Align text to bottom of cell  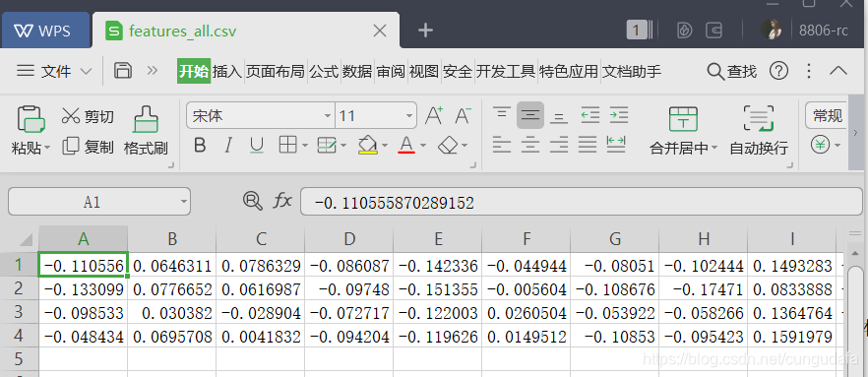[559, 116]
